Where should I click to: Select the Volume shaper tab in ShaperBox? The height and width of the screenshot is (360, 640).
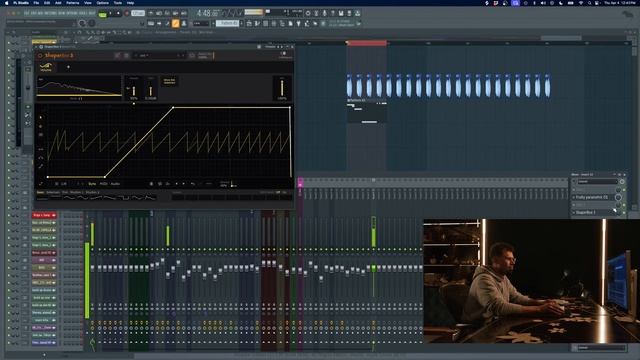[46, 67]
